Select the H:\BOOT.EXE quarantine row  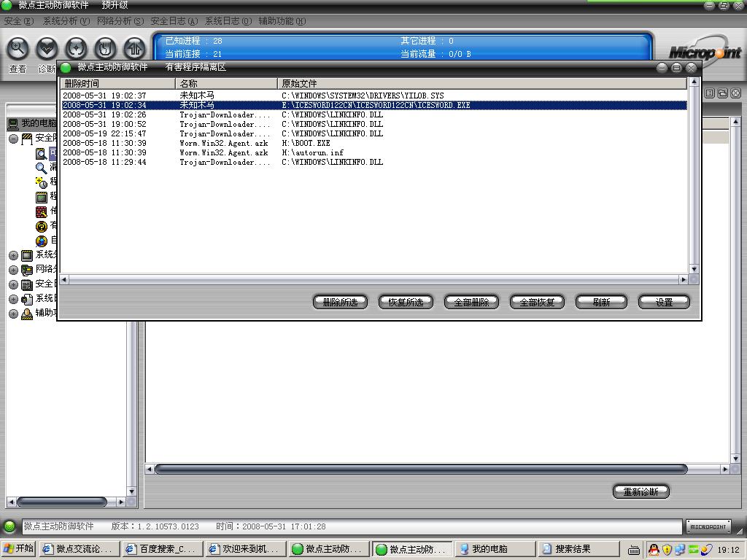pyautogui.click(x=374, y=143)
